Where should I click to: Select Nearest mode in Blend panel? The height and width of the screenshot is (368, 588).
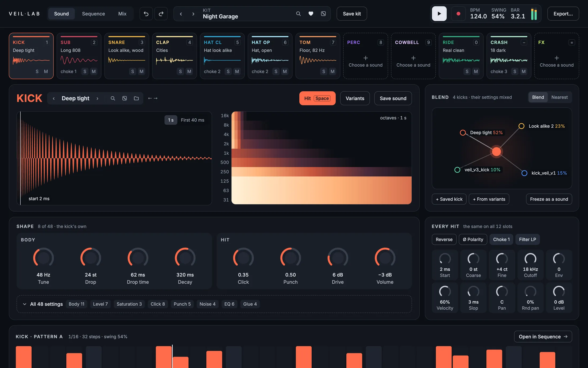pyautogui.click(x=559, y=97)
